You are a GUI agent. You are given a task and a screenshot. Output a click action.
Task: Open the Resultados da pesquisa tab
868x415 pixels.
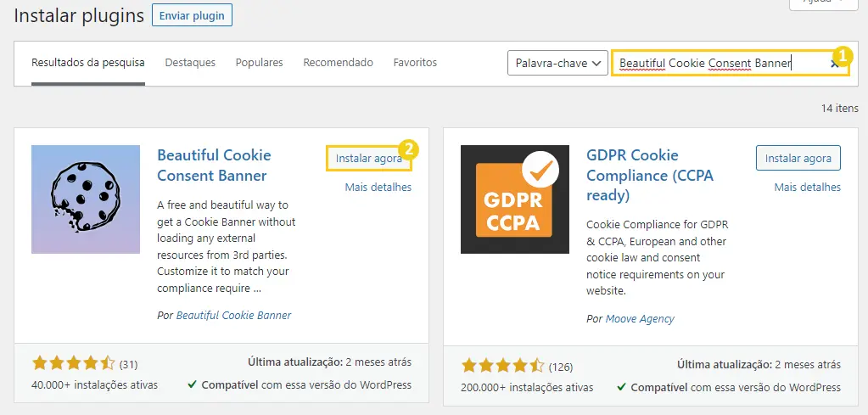coord(88,63)
